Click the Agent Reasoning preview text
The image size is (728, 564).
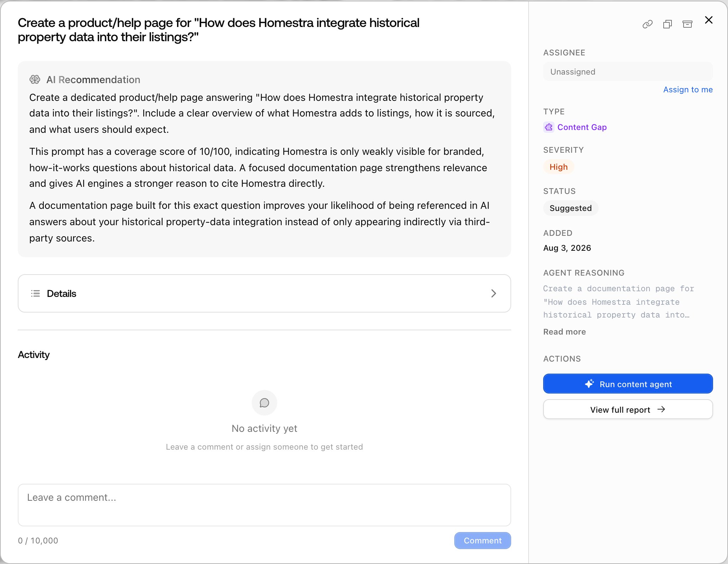click(619, 302)
